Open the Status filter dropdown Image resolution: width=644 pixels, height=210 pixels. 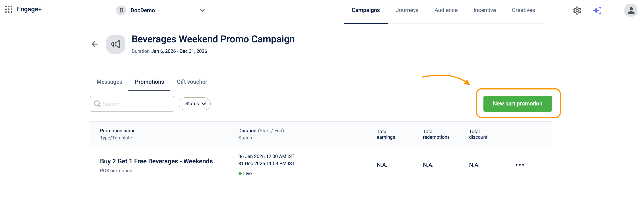click(x=194, y=104)
